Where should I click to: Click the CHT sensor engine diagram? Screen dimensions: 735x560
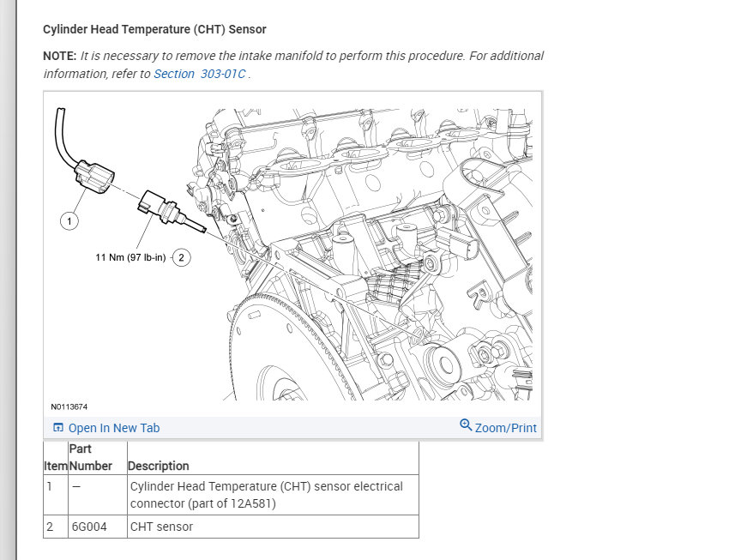[x=293, y=255]
